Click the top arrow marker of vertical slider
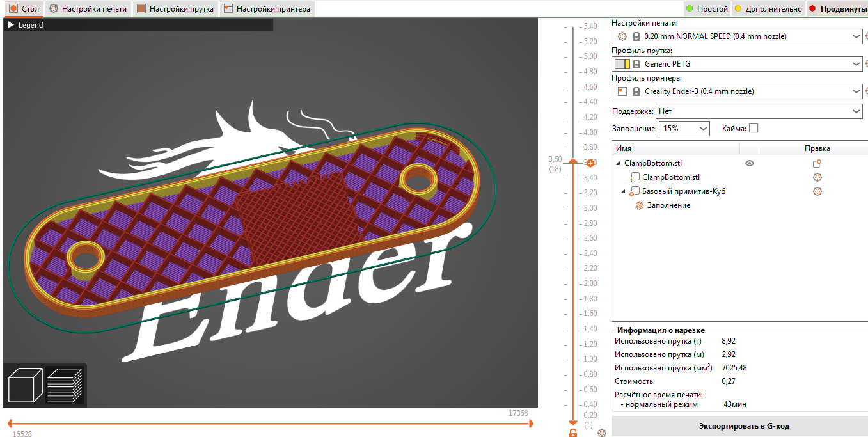The width and height of the screenshot is (868, 437). tap(573, 162)
